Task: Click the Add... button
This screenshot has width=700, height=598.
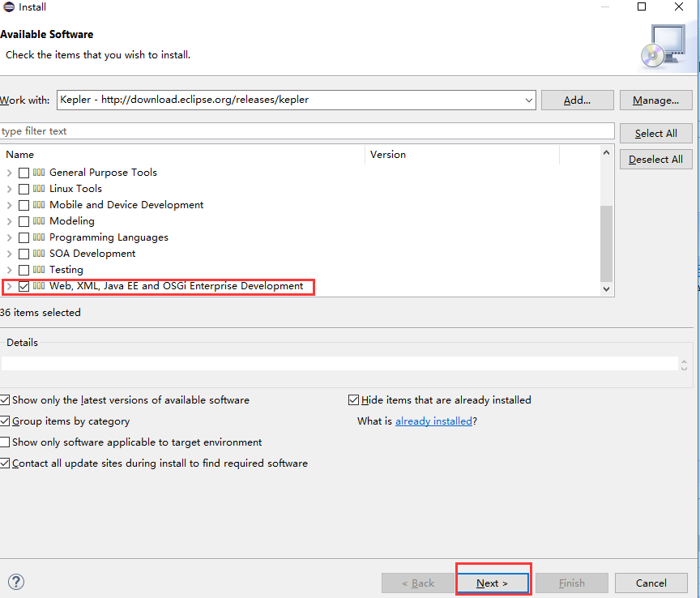Action: tap(577, 100)
